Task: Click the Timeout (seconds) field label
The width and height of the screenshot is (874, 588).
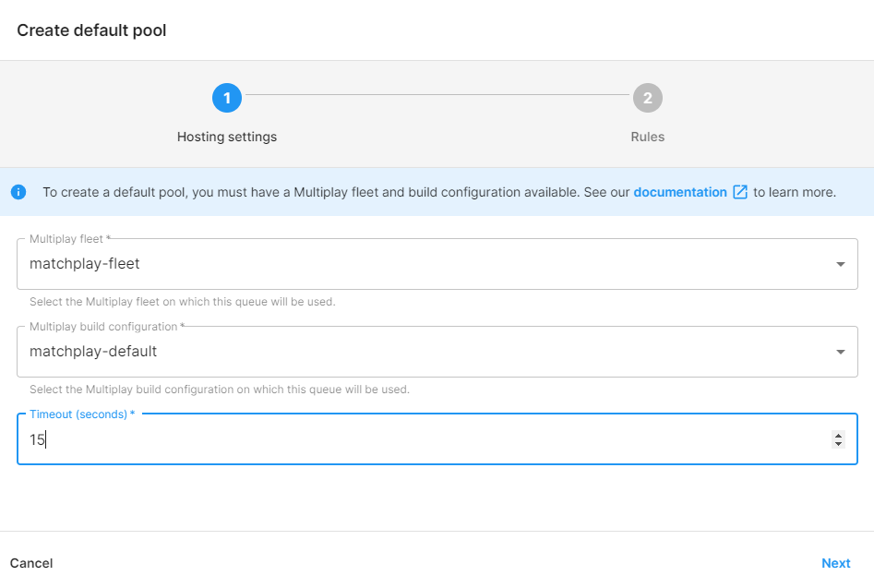Action: [x=82, y=414]
